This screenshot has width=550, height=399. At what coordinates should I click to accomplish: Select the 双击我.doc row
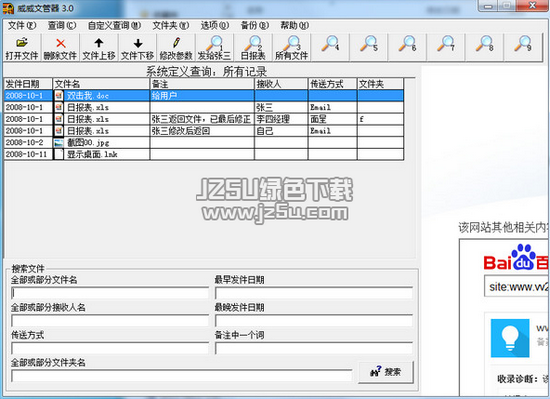click(204, 95)
